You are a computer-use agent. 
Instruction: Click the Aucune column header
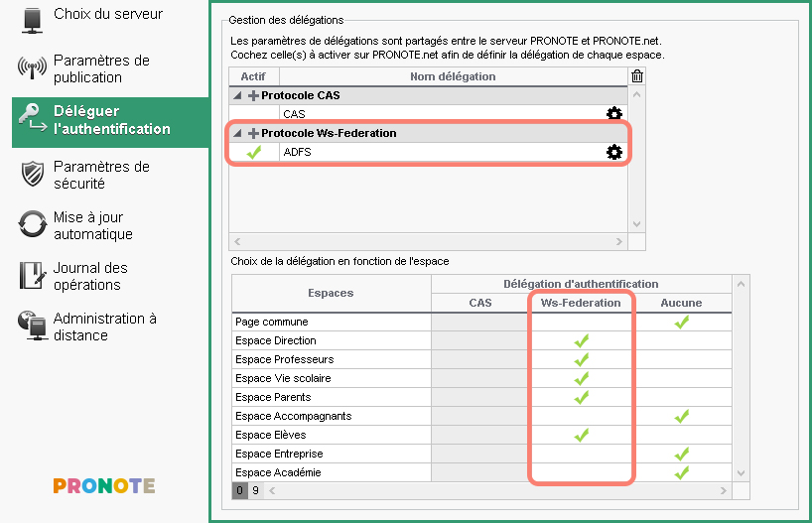pos(682,303)
